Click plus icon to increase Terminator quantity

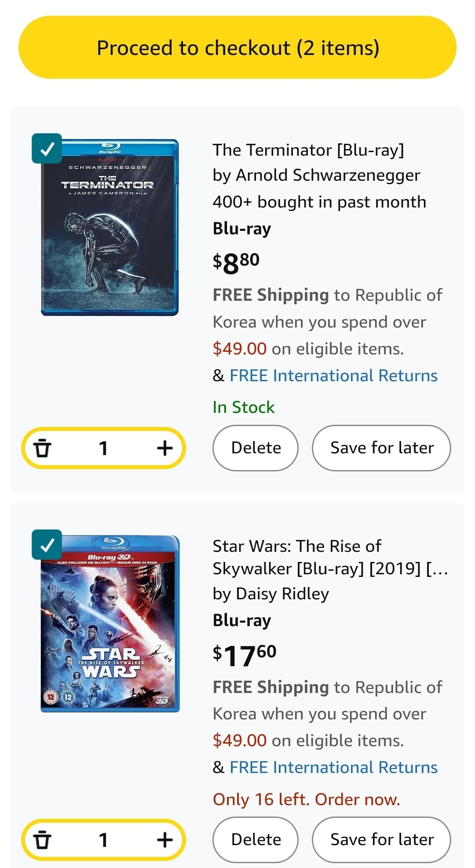coord(164,448)
